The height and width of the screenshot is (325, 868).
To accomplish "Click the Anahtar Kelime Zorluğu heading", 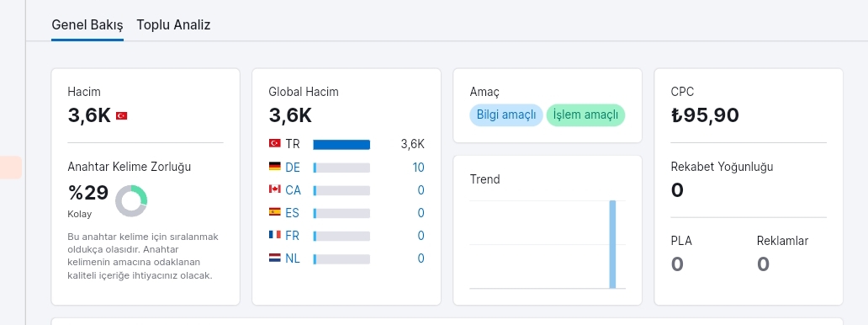I will (x=129, y=167).
